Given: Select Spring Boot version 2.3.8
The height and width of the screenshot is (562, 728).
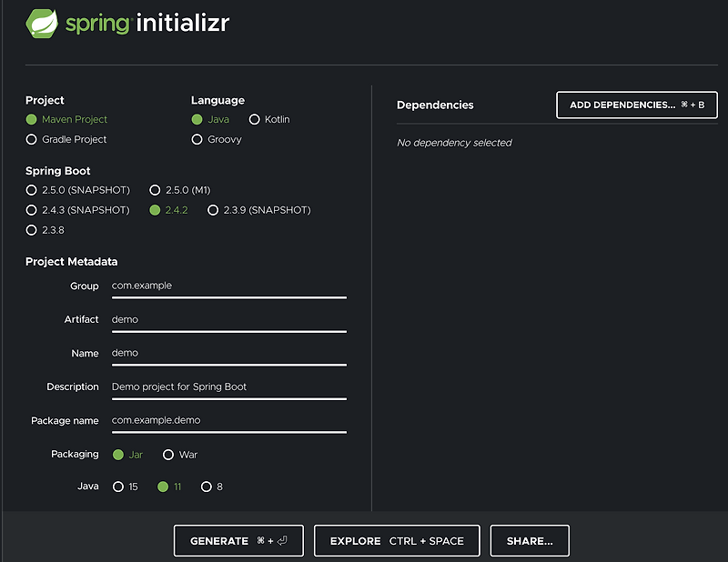Looking at the screenshot, I should tap(32, 230).
